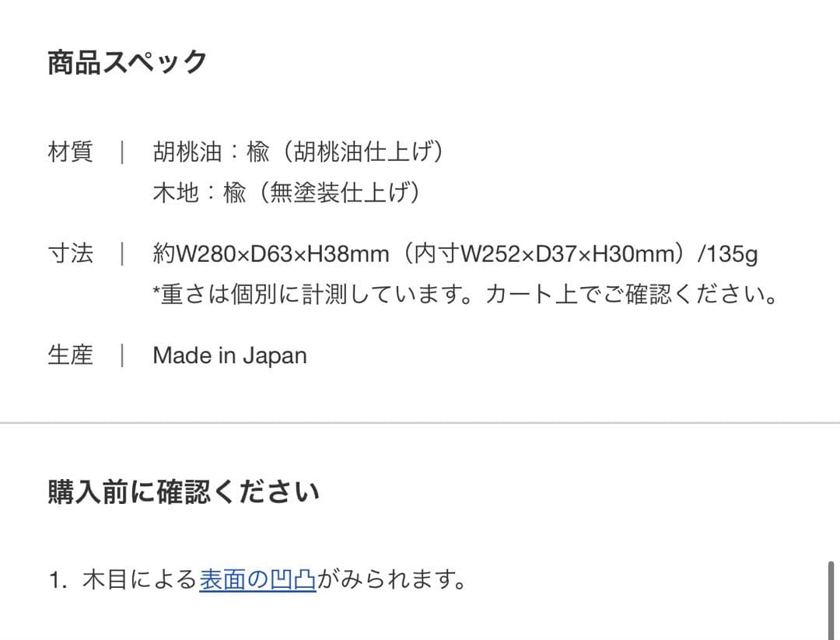Open the 表面の凹凸 link

(257, 580)
